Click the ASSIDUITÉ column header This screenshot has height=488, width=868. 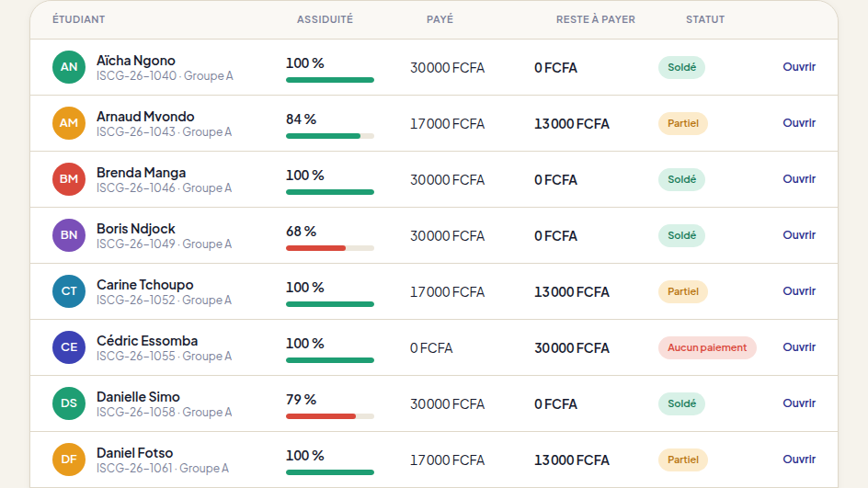point(325,19)
